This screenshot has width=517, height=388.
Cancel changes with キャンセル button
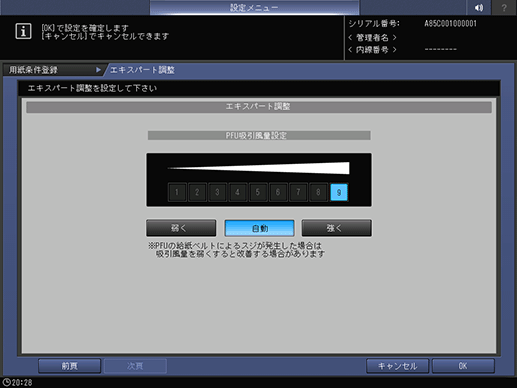coord(397,366)
